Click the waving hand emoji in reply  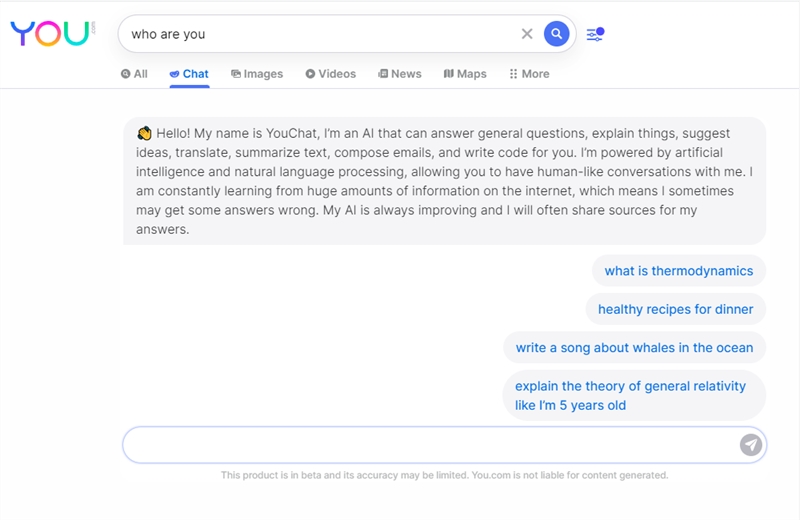(144, 133)
